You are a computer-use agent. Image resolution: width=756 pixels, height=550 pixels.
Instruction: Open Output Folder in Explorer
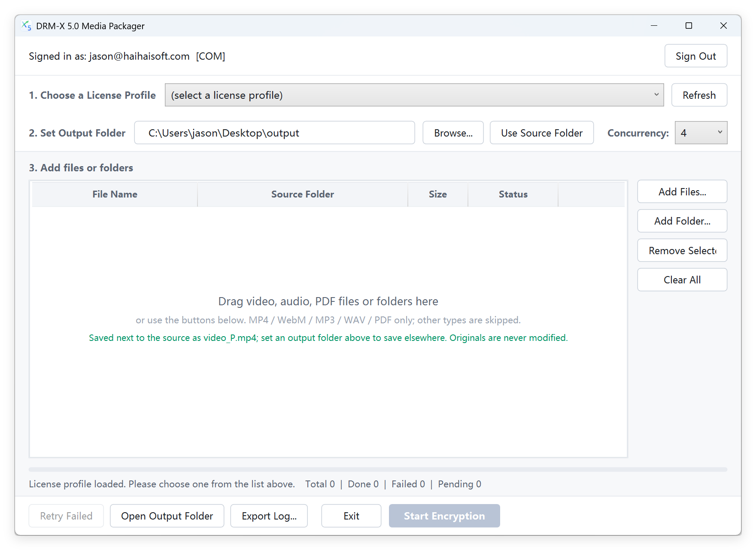click(167, 516)
